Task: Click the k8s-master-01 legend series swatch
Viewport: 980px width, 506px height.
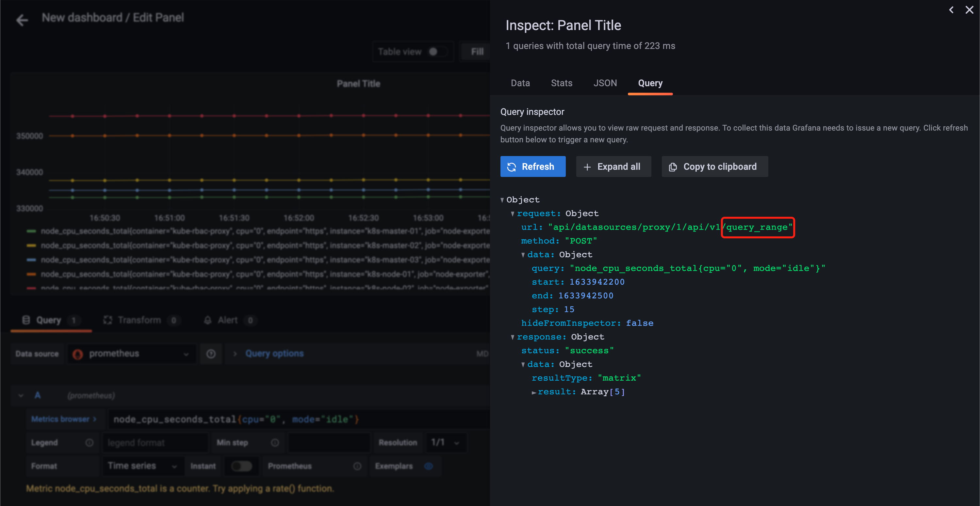Action: (31, 231)
